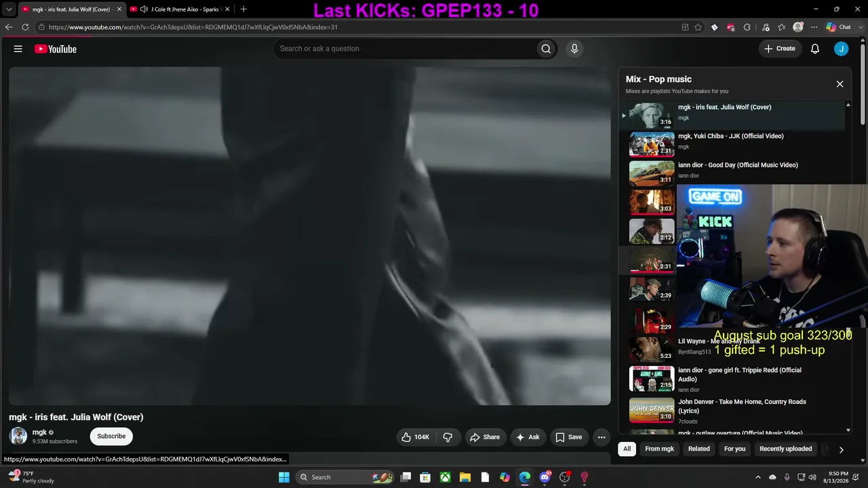Viewport: 868px width, 488px height.
Task: Click the video player to pause playback
Action: [310, 236]
